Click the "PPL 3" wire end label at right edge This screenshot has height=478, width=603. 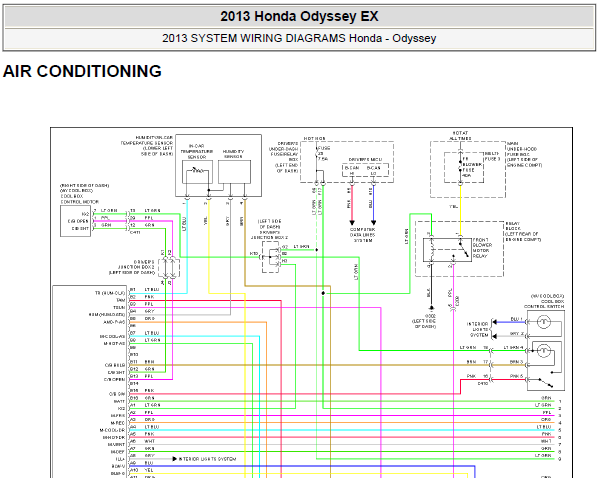point(552,413)
